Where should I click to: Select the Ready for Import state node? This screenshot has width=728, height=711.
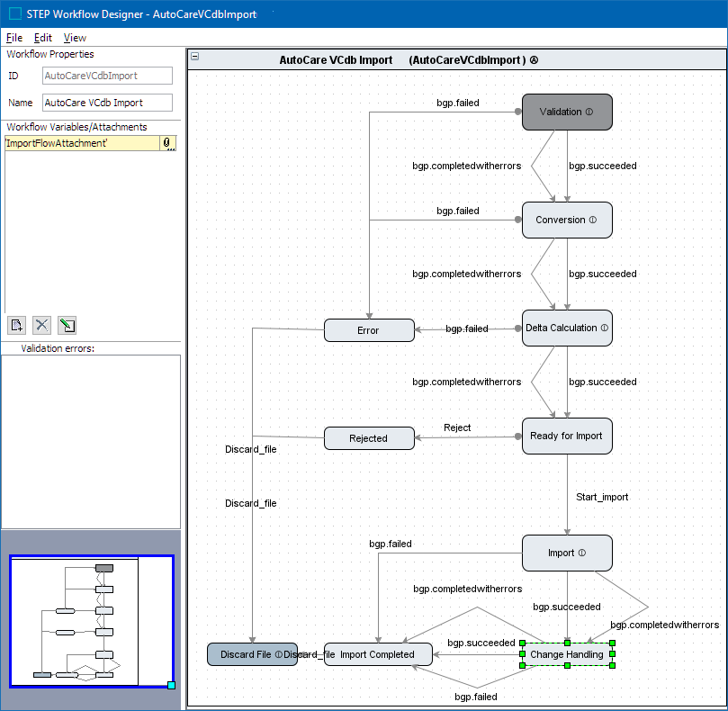pyautogui.click(x=567, y=436)
